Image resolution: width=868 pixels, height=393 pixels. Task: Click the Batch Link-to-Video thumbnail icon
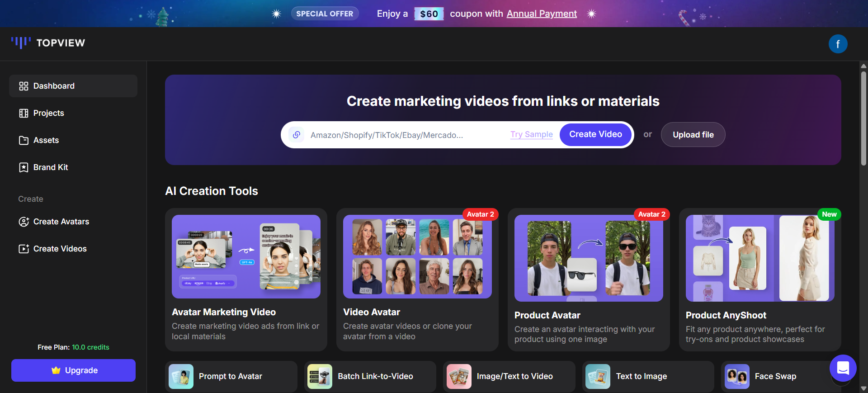click(x=320, y=376)
